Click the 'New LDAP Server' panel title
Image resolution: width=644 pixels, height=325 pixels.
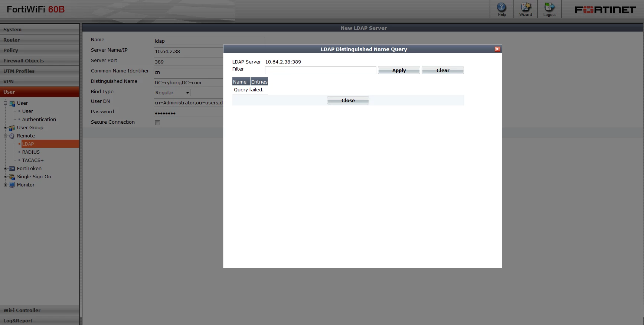(x=364, y=28)
